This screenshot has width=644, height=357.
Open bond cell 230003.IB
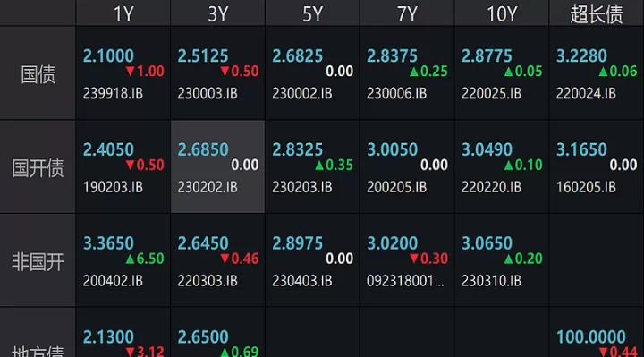coord(217,73)
